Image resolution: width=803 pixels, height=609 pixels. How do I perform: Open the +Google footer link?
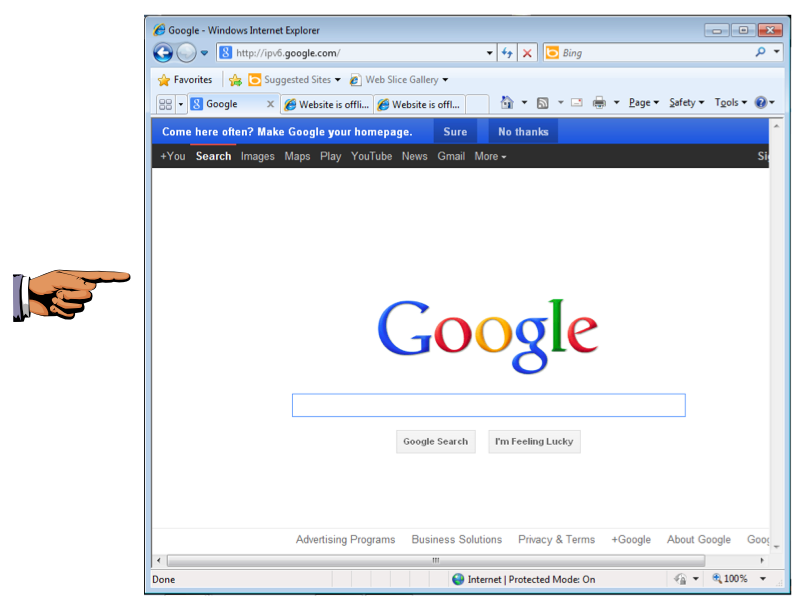tap(630, 539)
